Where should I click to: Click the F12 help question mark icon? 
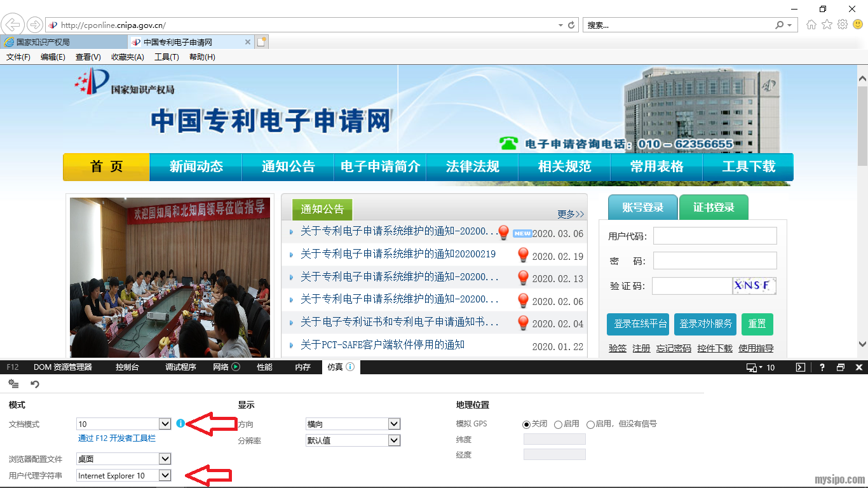(x=822, y=367)
